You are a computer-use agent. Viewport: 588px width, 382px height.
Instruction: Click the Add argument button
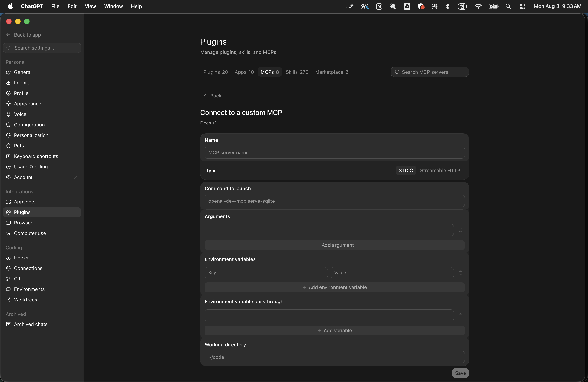334,245
